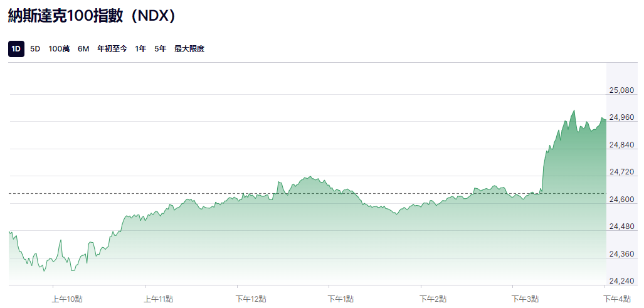Click the 24,240 price axis label
The image size is (644, 308).
coord(621,281)
